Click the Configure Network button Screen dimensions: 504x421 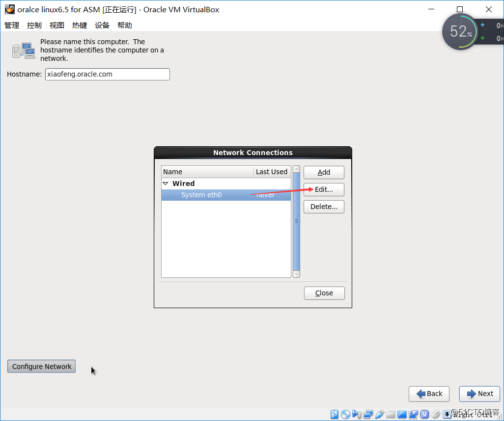[x=41, y=367]
